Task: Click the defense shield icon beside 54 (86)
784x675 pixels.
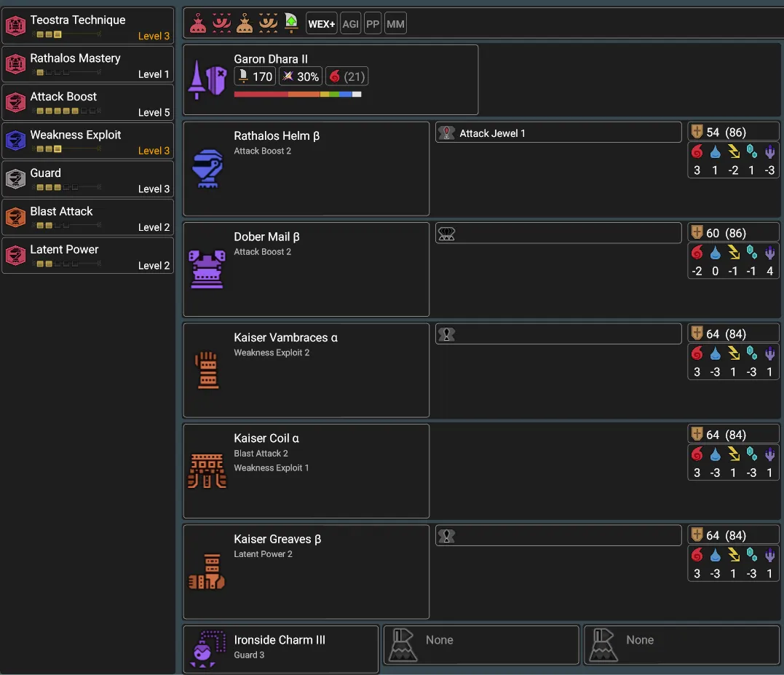Action: [x=697, y=132]
